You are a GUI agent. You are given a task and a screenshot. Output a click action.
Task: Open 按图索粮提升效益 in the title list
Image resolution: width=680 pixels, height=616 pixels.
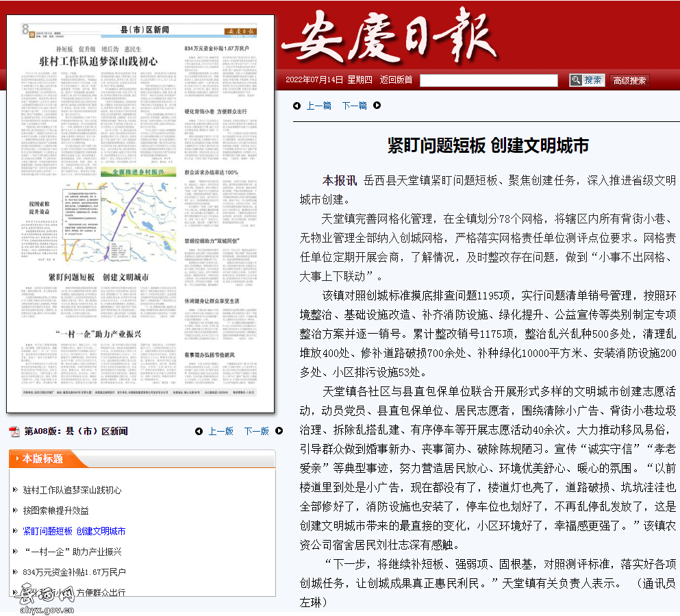(55, 510)
